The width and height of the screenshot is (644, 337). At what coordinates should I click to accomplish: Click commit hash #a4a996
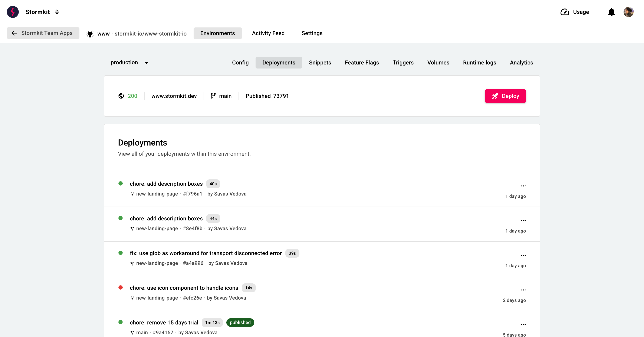193,263
